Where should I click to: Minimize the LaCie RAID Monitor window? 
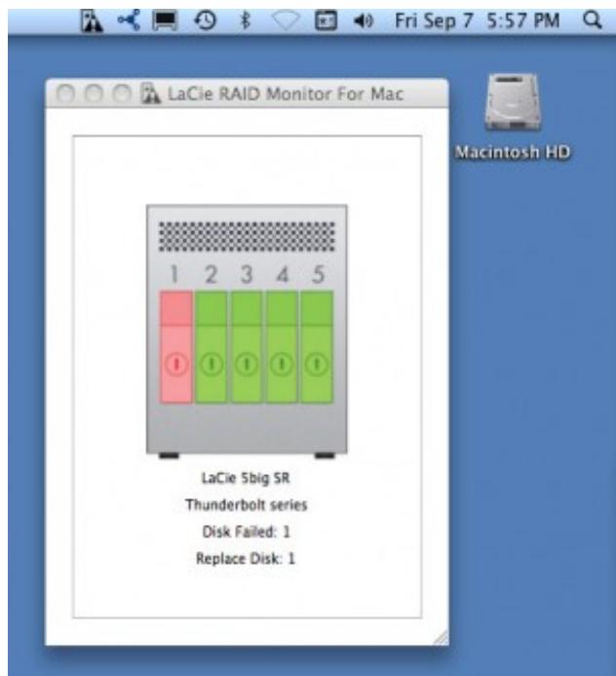point(94,93)
